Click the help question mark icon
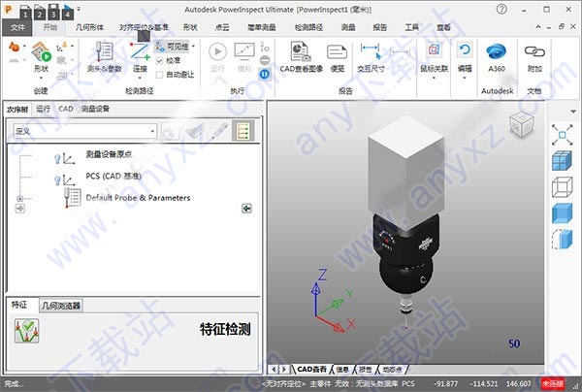 [501, 9]
